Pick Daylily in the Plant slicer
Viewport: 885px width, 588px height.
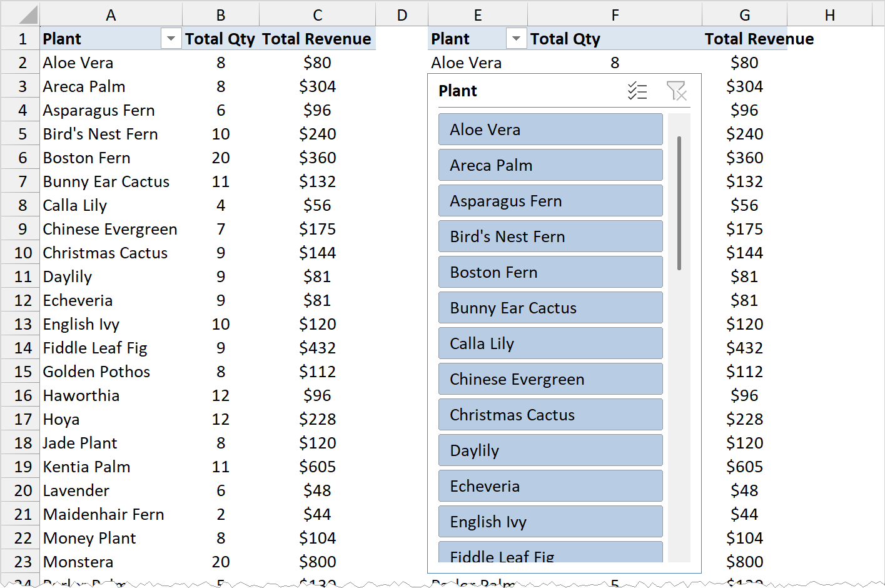pos(550,450)
